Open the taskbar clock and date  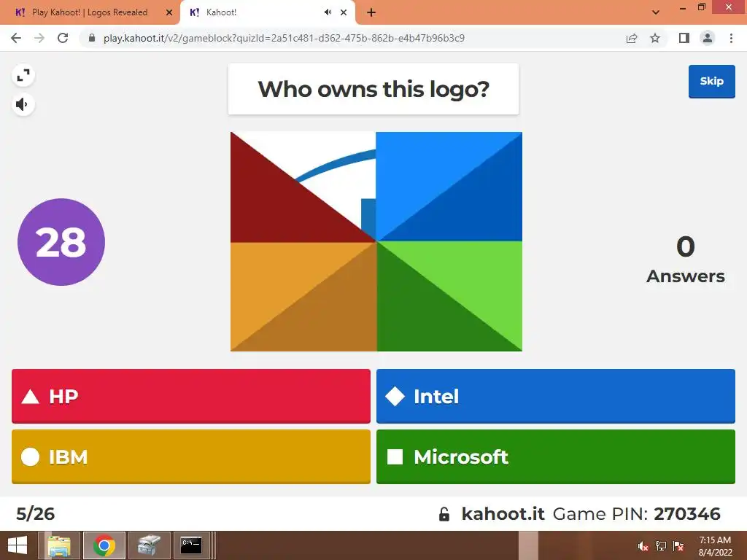[x=715, y=546]
